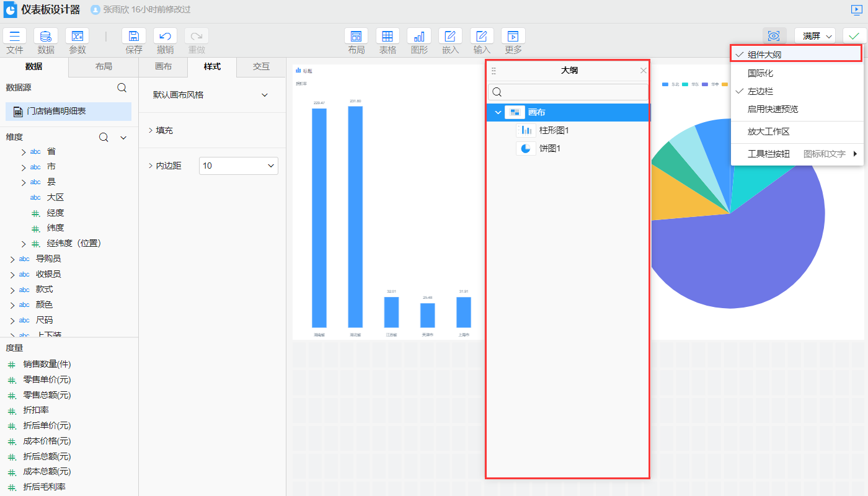Uncheck the 组件大纲 menu option
Screen dimensions: 868x496
pos(764,55)
